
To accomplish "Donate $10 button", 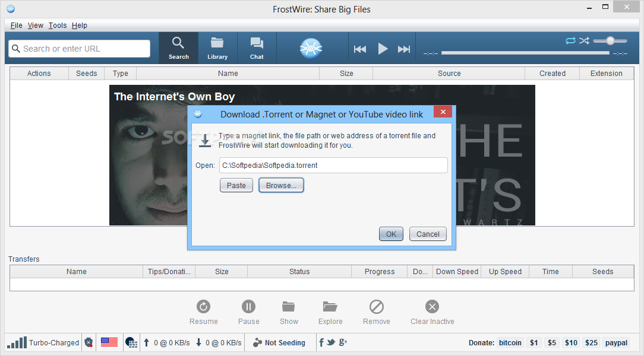I will (571, 343).
